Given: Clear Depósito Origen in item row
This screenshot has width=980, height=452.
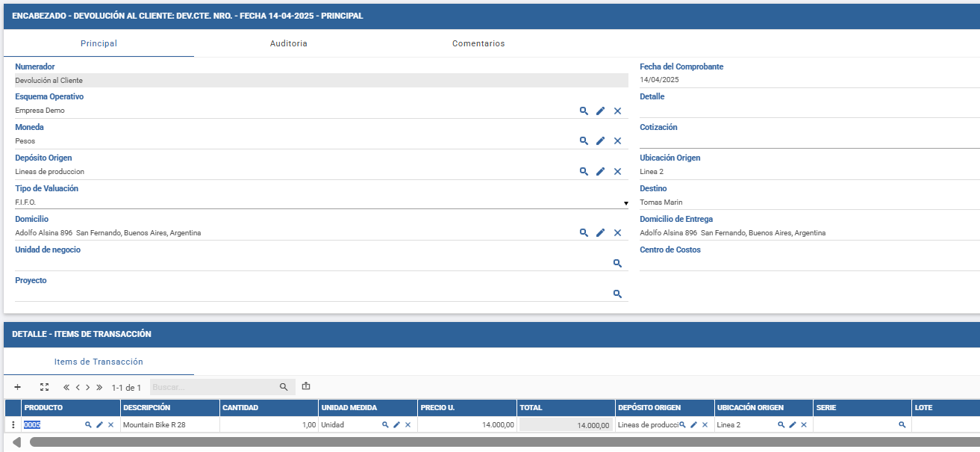Looking at the screenshot, I should click(705, 424).
